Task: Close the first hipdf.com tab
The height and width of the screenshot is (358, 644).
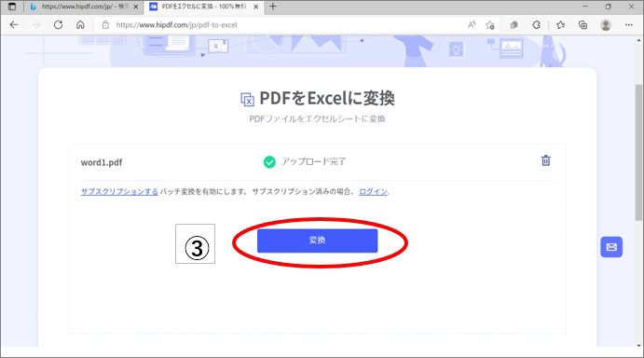Action: 136,7
